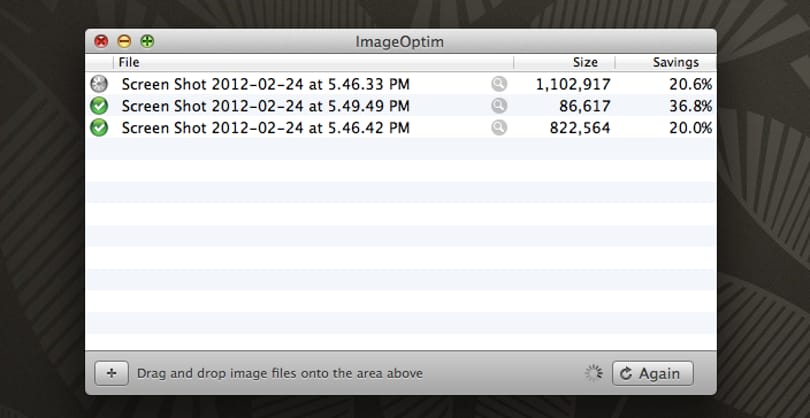Click the savings value 20.6%

(x=691, y=84)
